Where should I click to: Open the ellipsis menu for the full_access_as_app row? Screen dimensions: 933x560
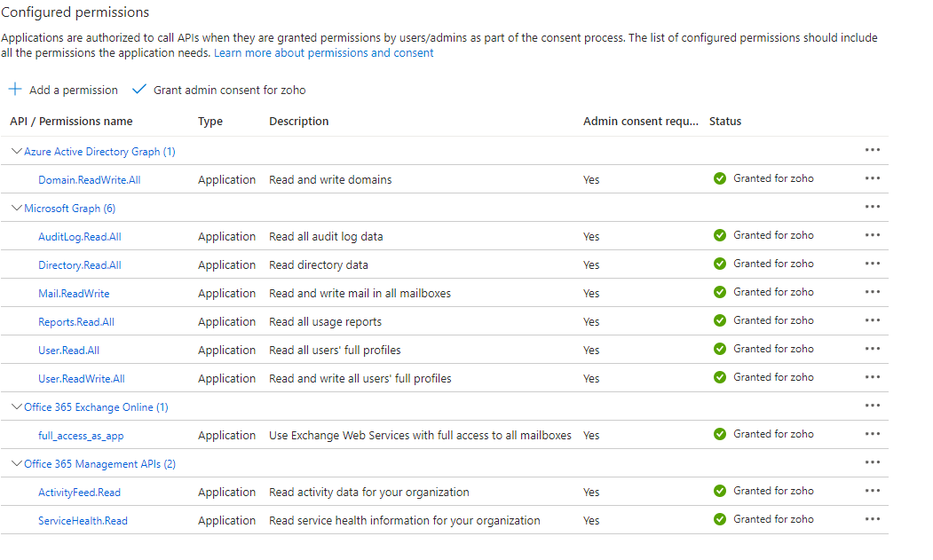click(x=872, y=434)
